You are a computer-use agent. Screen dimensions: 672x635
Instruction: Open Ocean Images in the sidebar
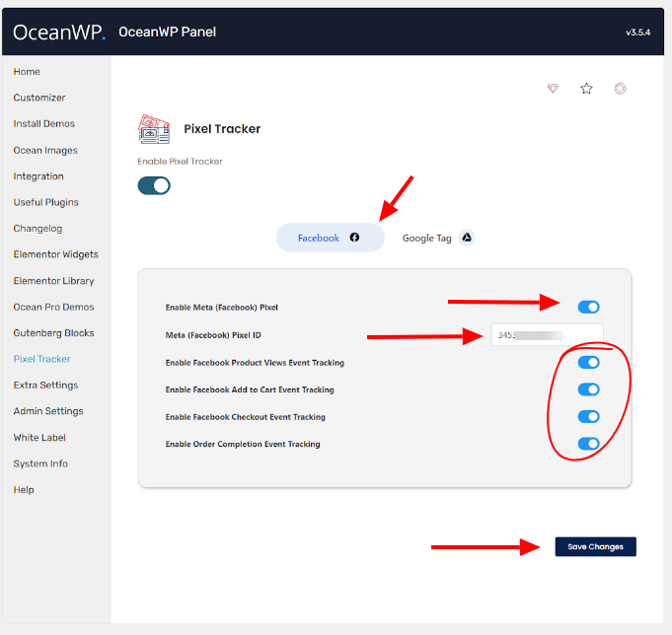click(x=45, y=150)
